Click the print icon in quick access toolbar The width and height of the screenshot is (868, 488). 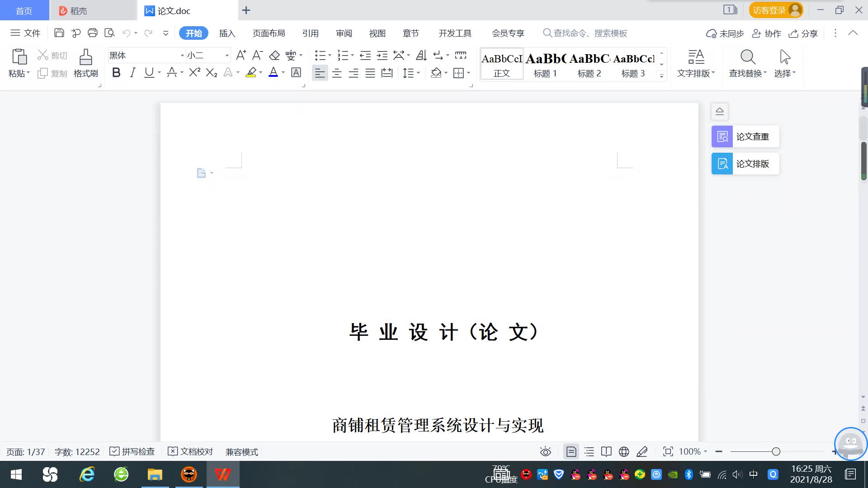click(x=93, y=33)
